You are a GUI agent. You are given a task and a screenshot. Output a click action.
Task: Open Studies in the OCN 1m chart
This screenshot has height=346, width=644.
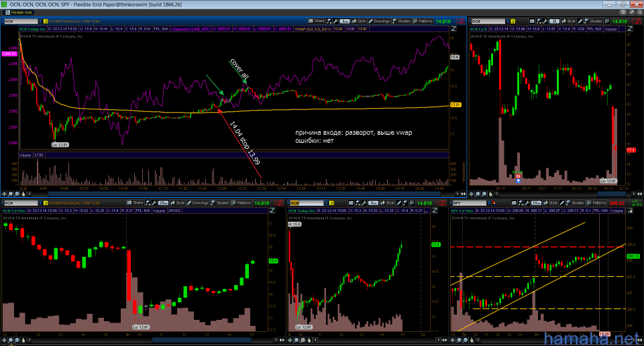tap(401, 21)
